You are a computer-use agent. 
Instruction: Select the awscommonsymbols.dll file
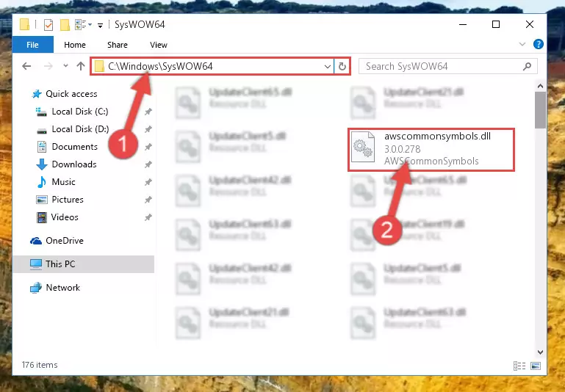(x=431, y=149)
